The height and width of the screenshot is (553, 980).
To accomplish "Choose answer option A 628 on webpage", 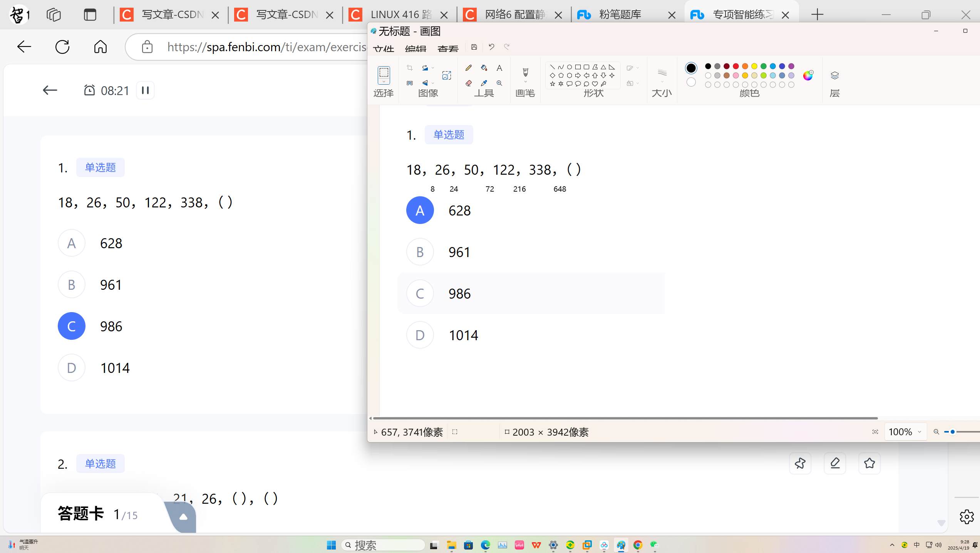I will 72,243.
